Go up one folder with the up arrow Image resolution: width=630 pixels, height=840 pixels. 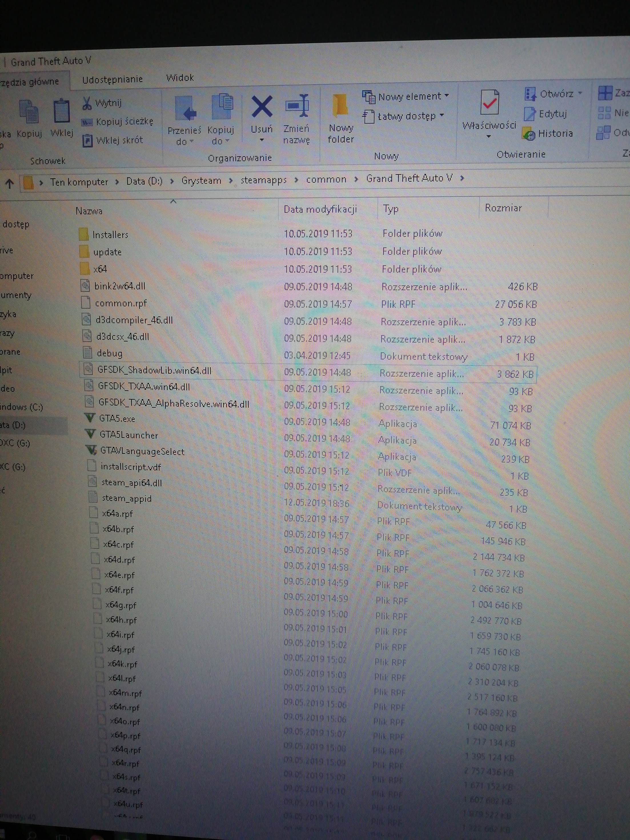9,184
